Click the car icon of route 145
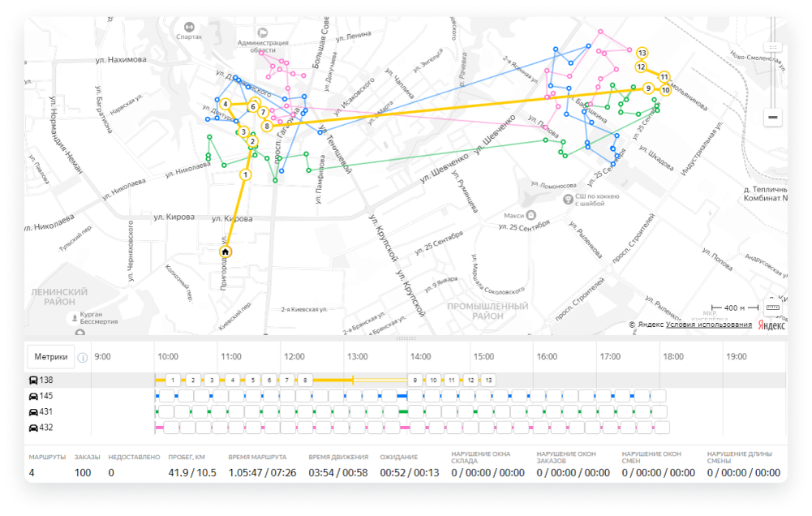Screen dimensions: 812x516 click(33, 396)
